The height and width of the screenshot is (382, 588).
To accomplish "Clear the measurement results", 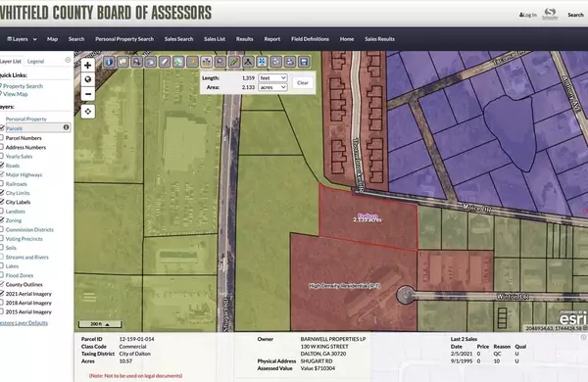I will [x=303, y=83].
